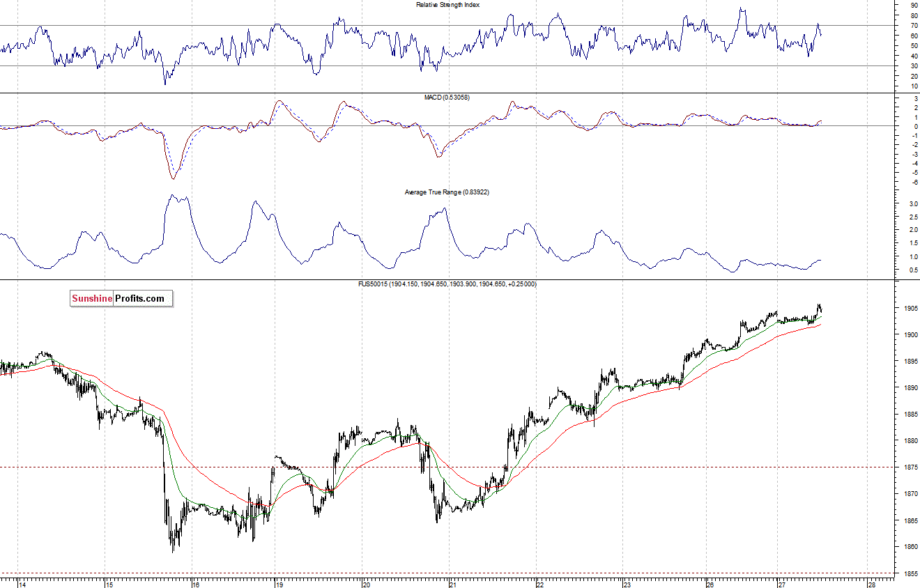Click RSI scale value 50
The height and width of the screenshot is (588, 920).
[x=914, y=45]
